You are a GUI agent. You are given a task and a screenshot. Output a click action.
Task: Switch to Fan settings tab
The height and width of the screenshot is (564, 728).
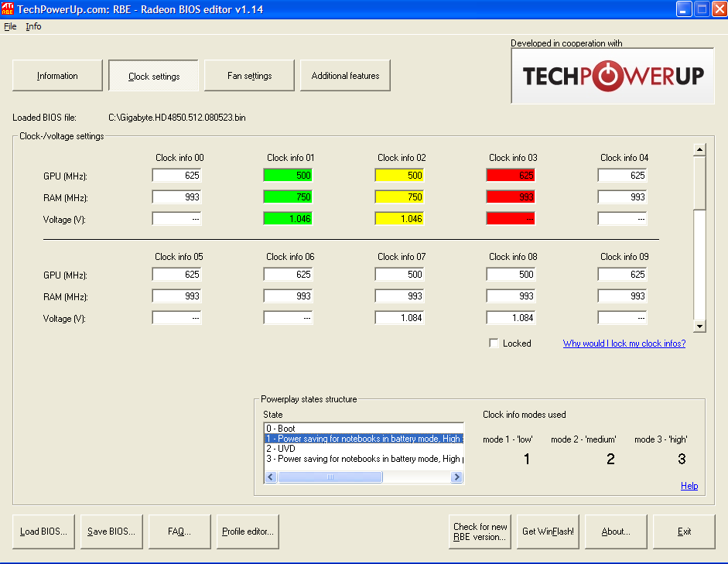click(249, 76)
